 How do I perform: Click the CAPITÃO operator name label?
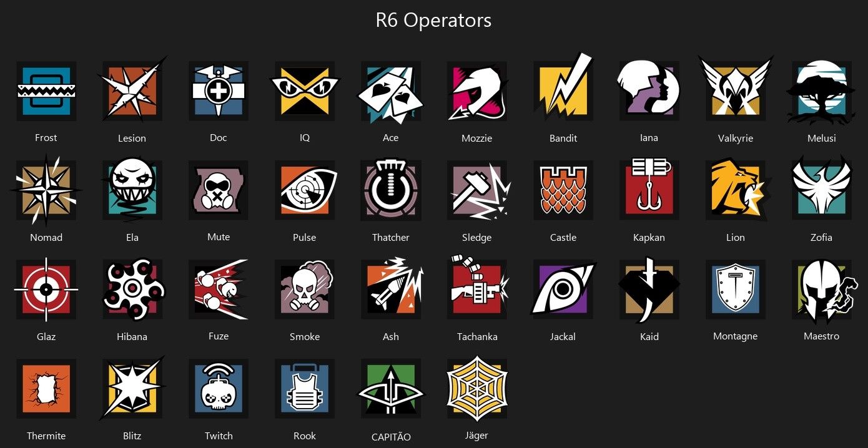391,437
